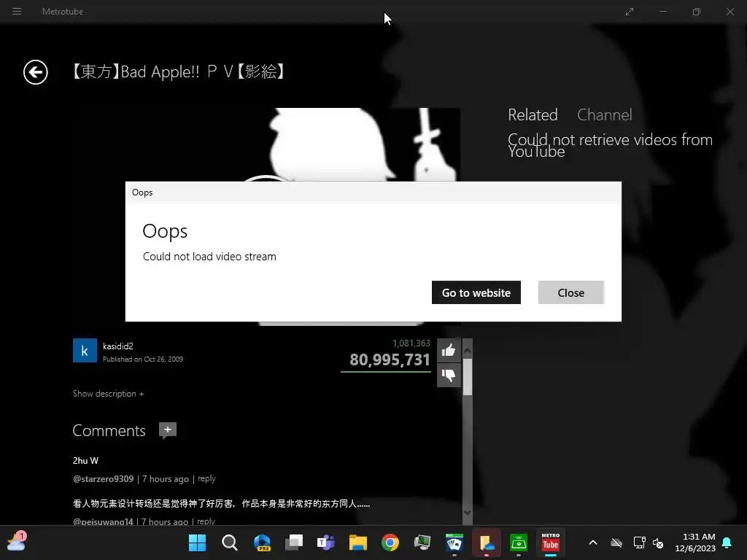
Task: Click scrollbar up arrow in video details
Action: [x=468, y=351]
